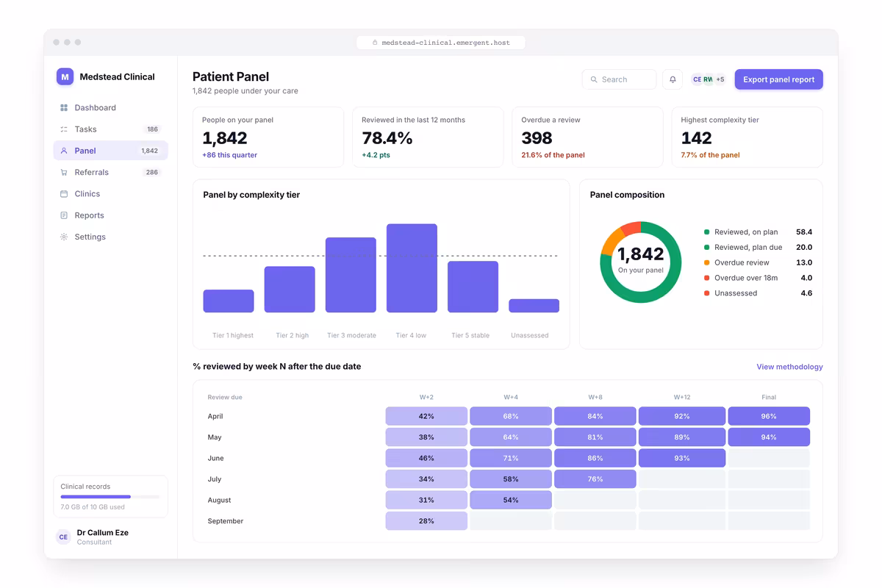The width and height of the screenshot is (882, 588).
Task: Click 7.0 GB of 10 GB used text
Action: point(93,507)
